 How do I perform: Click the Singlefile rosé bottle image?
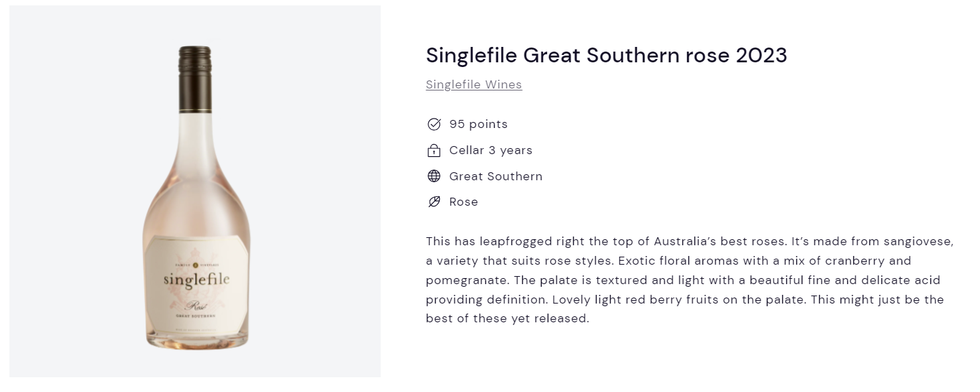[x=195, y=197]
